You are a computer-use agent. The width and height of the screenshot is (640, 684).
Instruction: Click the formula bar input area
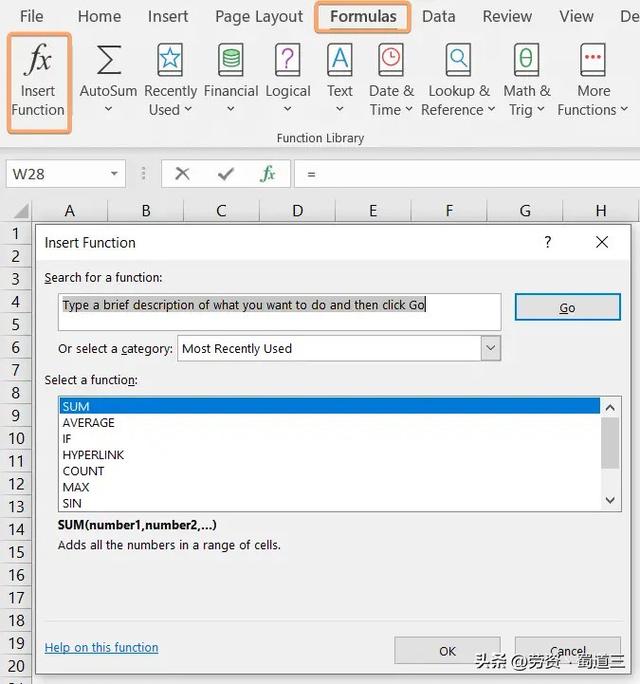(x=467, y=174)
